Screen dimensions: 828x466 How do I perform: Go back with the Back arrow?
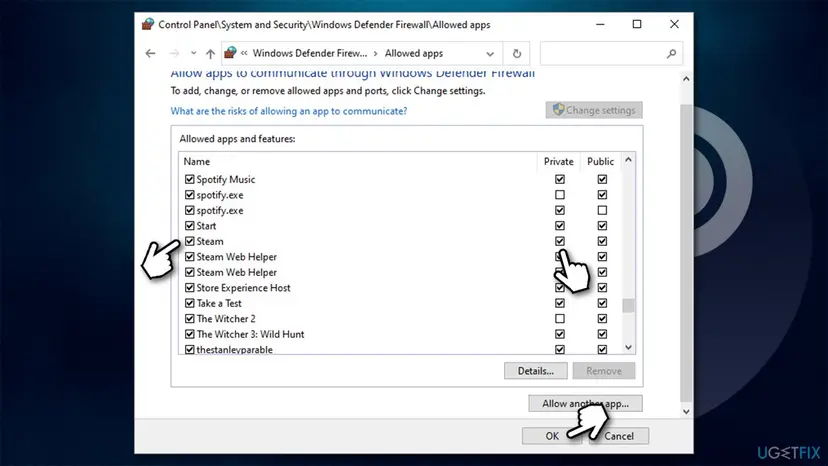[x=150, y=53]
